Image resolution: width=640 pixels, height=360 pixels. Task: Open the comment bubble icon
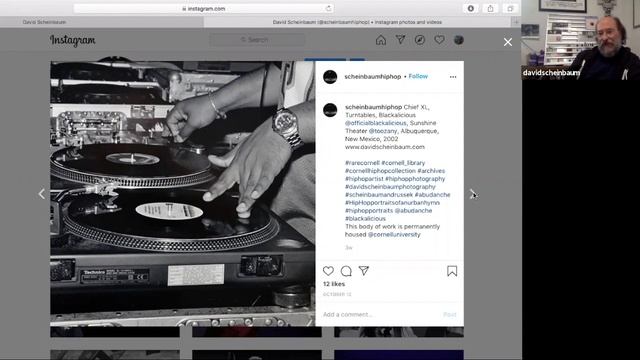346,271
